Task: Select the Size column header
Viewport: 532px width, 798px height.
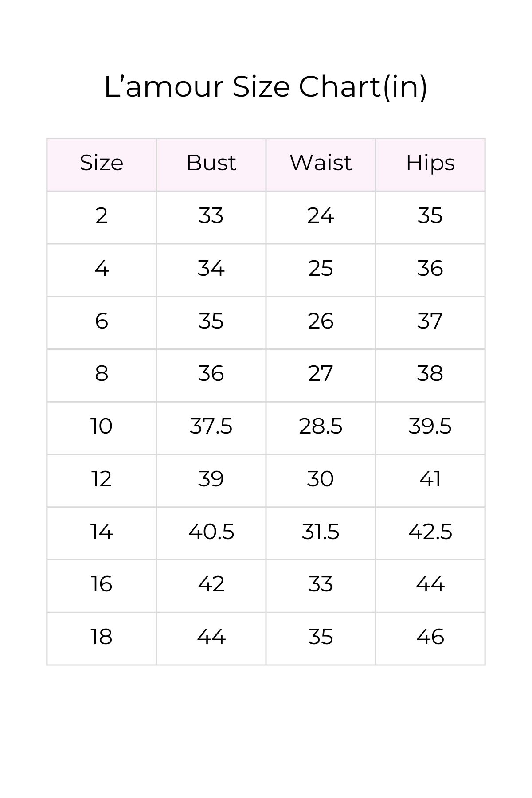Action: point(102,163)
